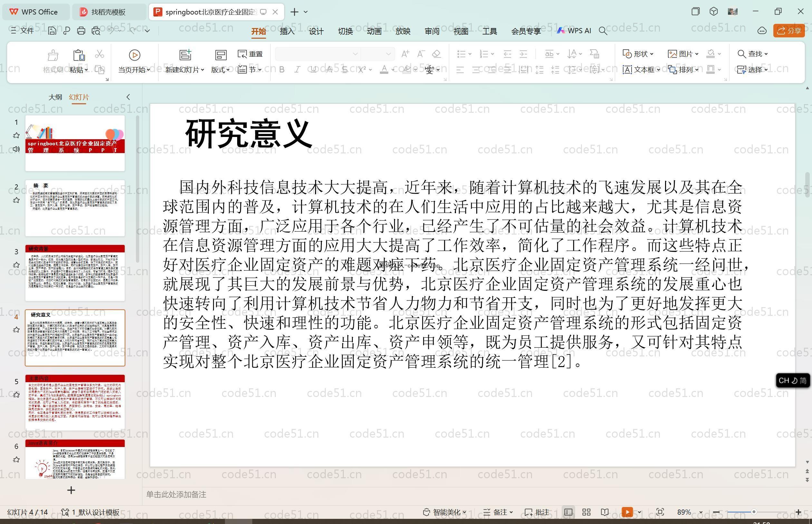Viewport: 812px width, 524px height.
Task: Increase indent level icon
Action: 523,54
